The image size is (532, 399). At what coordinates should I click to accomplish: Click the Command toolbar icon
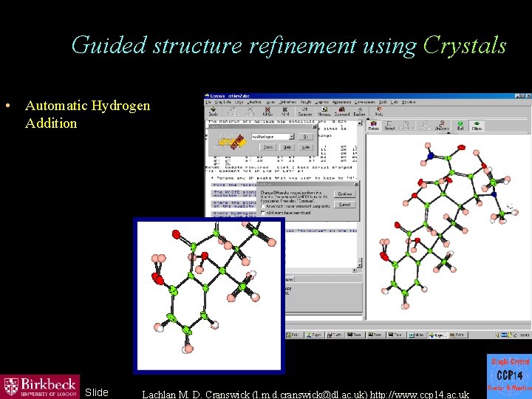point(341,111)
